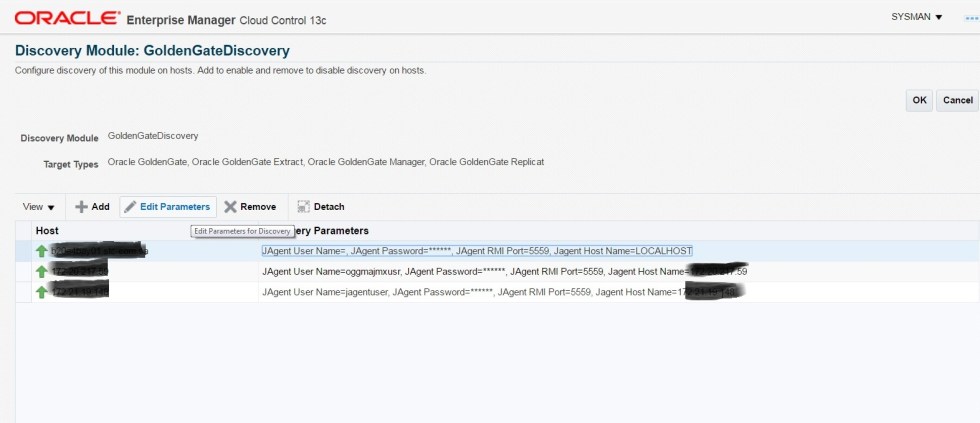Image resolution: width=980 pixels, height=423 pixels.
Task: Click the Add plus icon
Action: [x=81, y=207]
